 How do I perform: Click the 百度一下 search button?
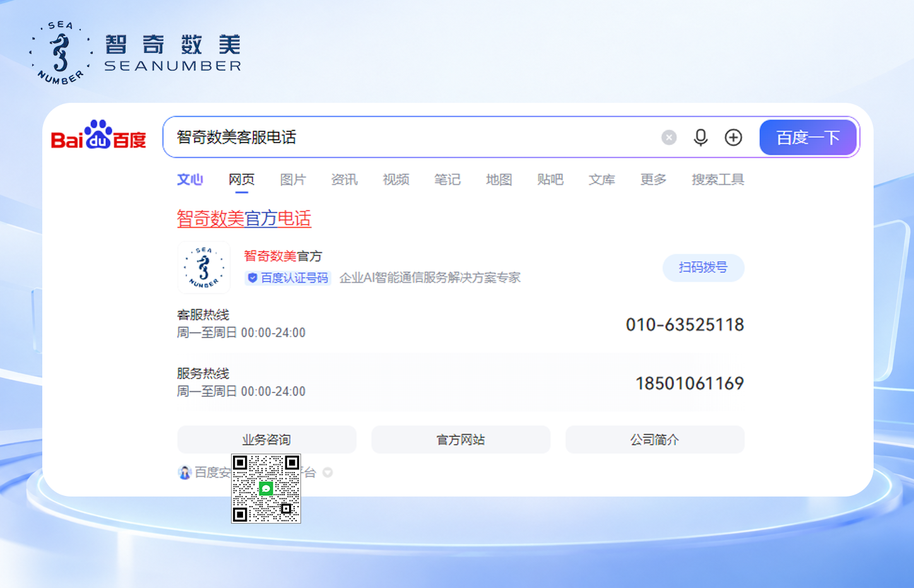(808, 138)
